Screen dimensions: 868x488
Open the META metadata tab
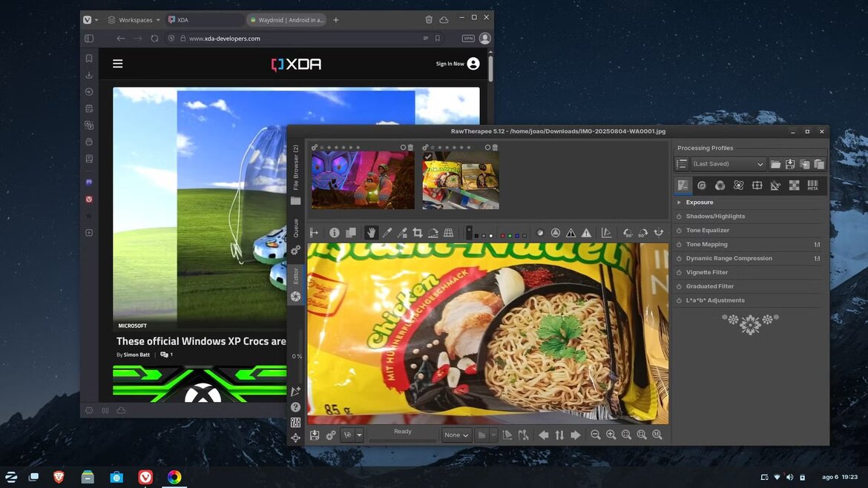812,185
